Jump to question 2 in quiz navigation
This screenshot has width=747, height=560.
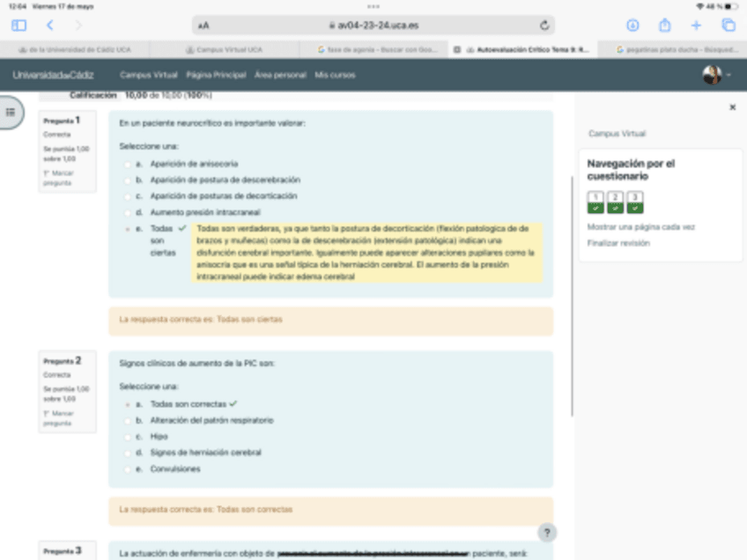615,202
